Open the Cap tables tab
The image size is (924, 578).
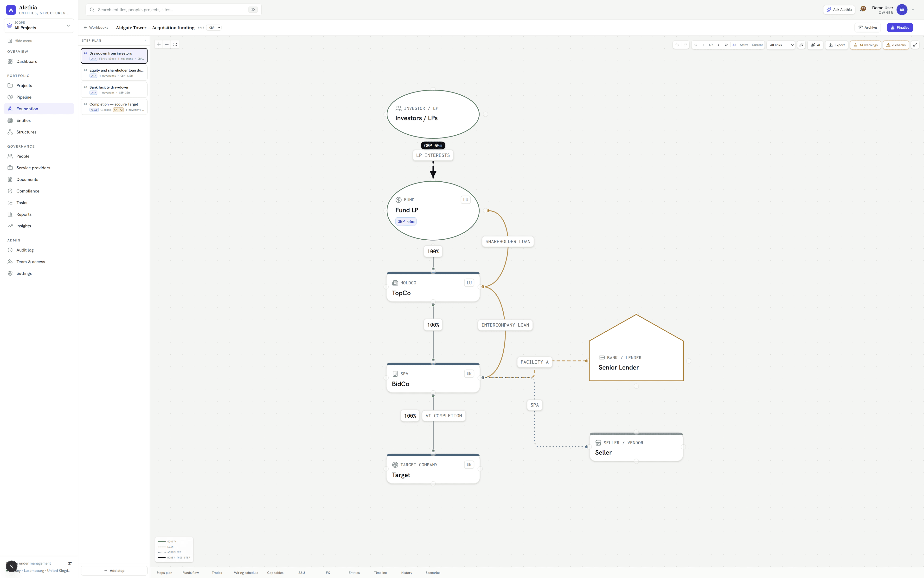(x=275, y=573)
